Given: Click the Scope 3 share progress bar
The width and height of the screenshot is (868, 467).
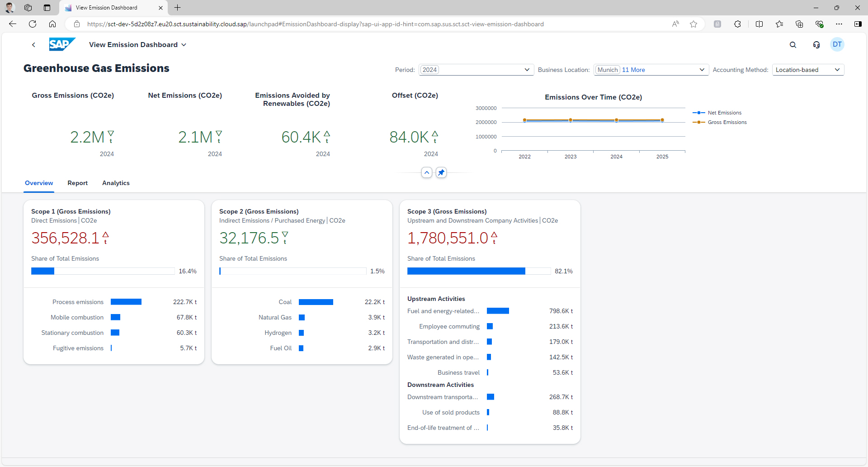Looking at the screenshot, I should click(478, 271).
